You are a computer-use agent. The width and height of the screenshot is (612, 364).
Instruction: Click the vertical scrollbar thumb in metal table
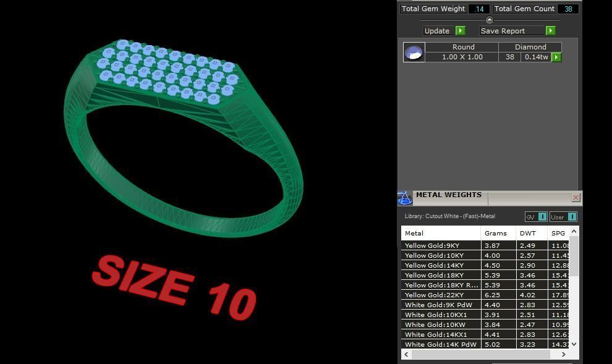coord(574,256)
